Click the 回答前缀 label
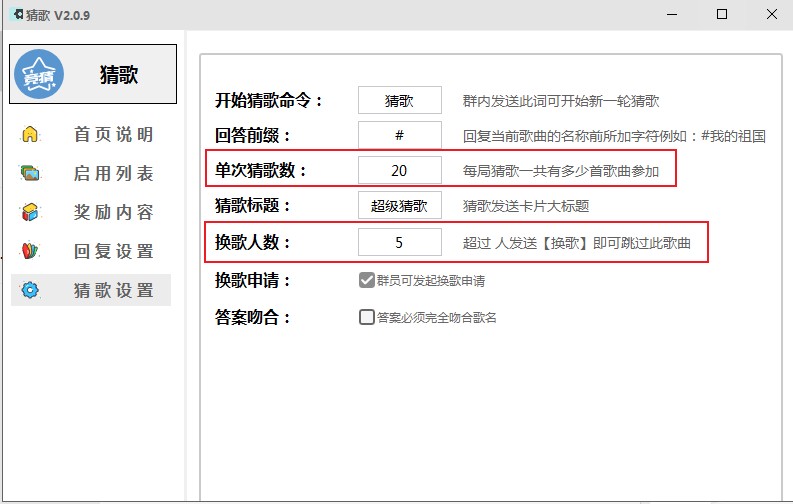This screenshot has width=793, height=504. point(252,135)
